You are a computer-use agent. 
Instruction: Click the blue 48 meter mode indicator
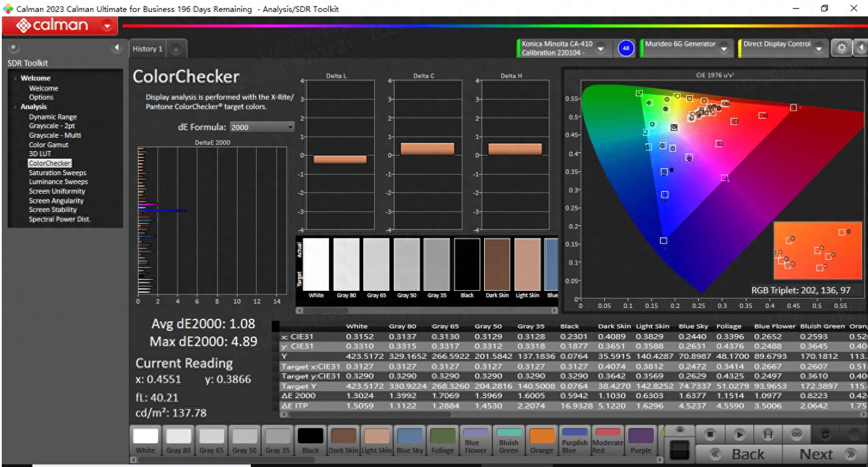point(625,48)
